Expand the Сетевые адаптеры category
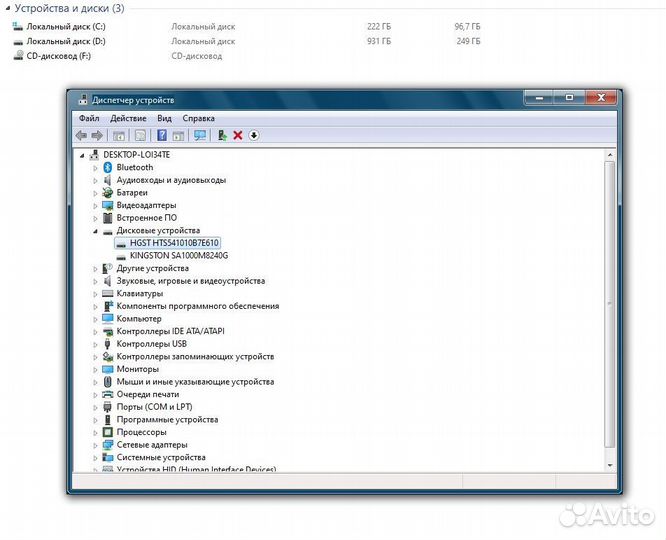The image size is (666, 540). pos(96,445)
